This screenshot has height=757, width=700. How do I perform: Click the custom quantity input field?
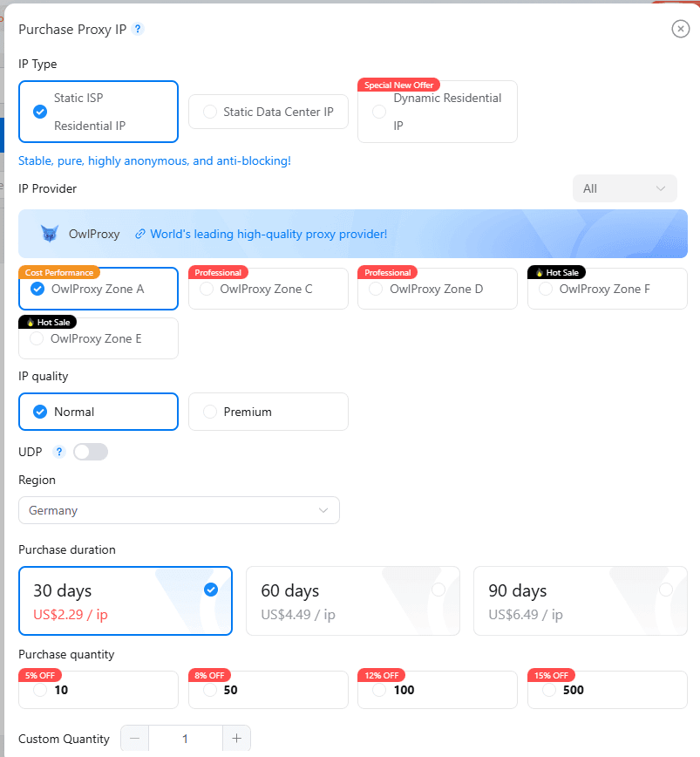point(186,738)
